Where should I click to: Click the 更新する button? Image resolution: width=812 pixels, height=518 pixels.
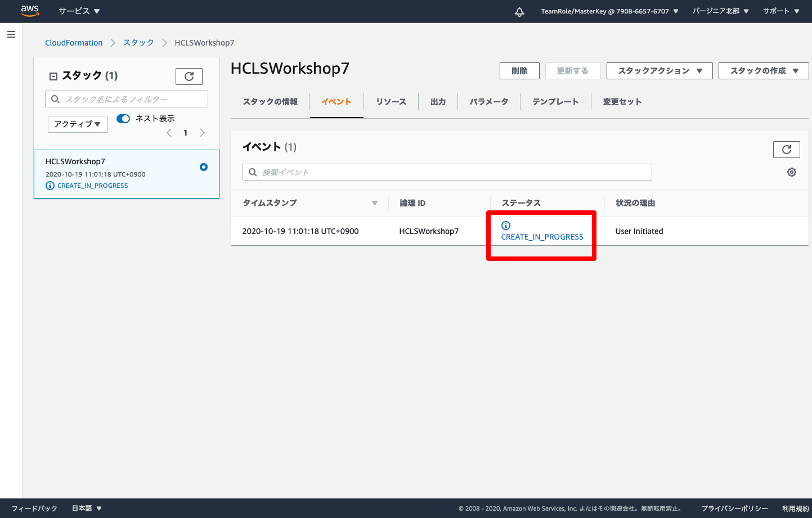572,71
